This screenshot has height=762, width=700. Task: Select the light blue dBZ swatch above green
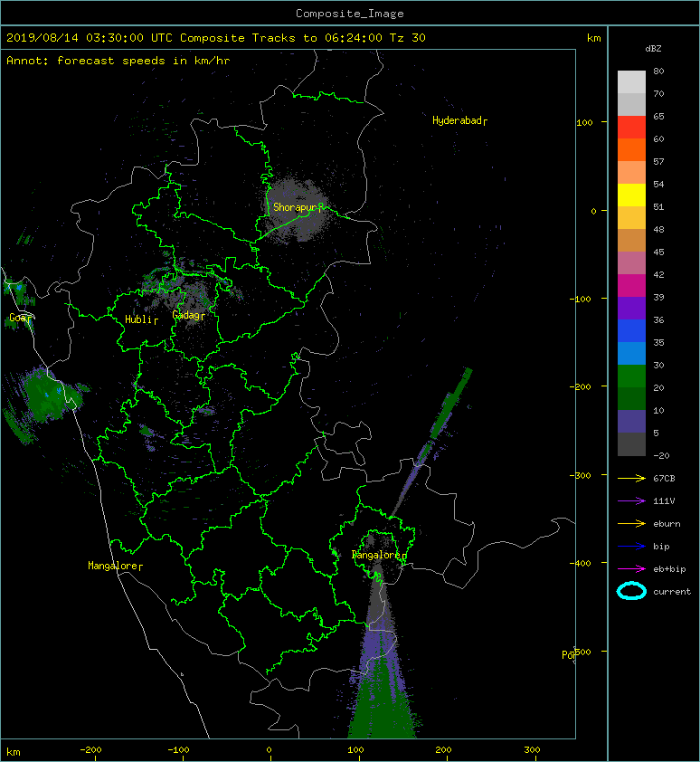631,353
